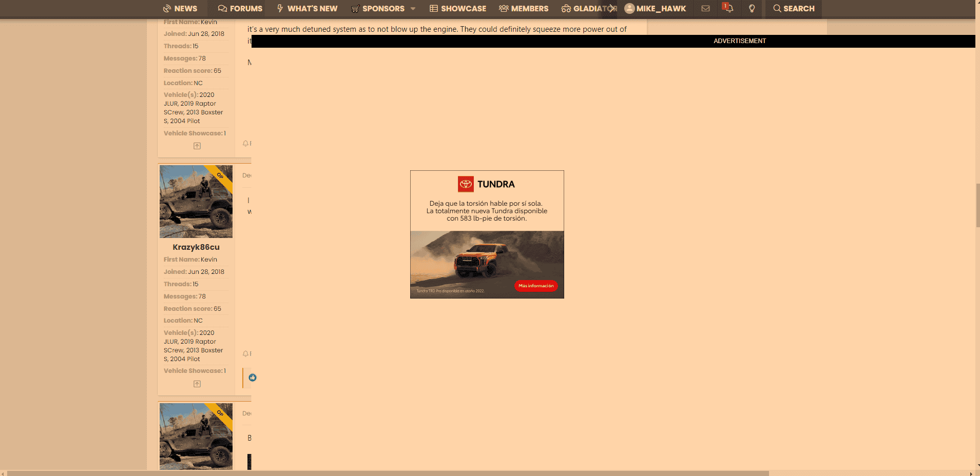Click the blue like reaction icon
The width and height of the screenshot is (980, 476).
(x=253, y=378)
